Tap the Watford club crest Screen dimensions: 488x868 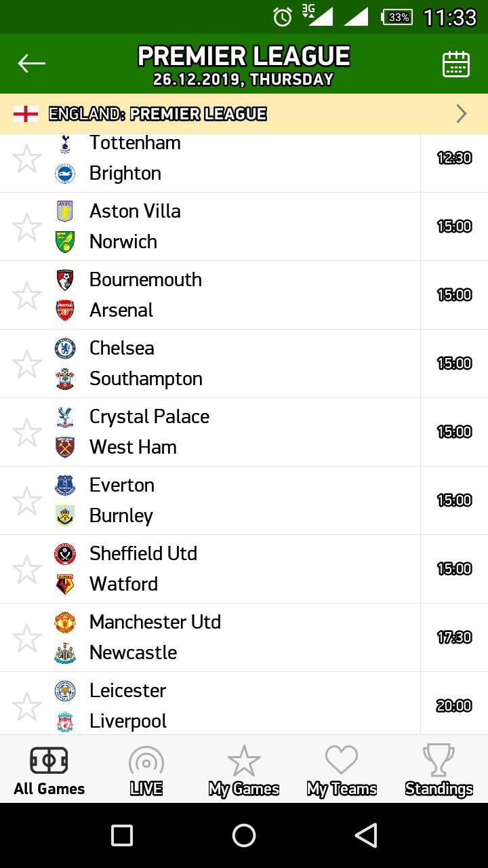(x=65, y=584)
